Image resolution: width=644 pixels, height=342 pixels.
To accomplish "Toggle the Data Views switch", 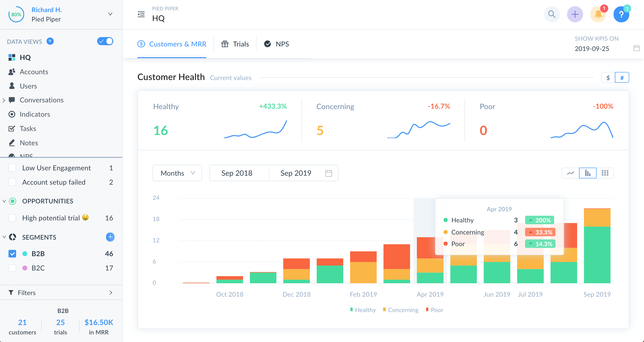I will click(105, 41).
